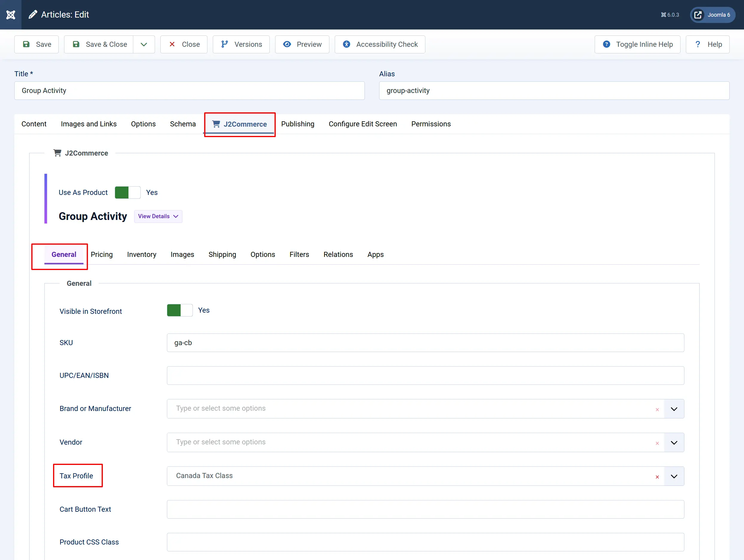This screenshot has height=560, width=744.
Task: Expand the Vendor dropdown arrow
Action: click(674, 443)
